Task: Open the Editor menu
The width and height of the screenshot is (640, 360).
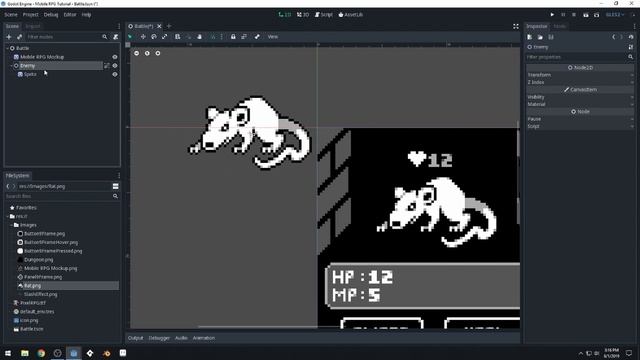Action: click(70, 15)
